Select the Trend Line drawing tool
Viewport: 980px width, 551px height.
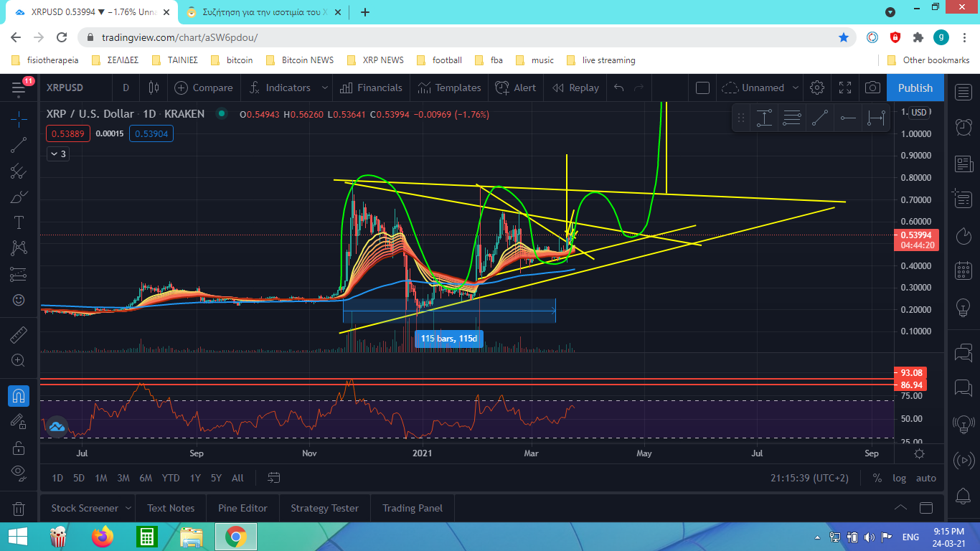[19, 145]
